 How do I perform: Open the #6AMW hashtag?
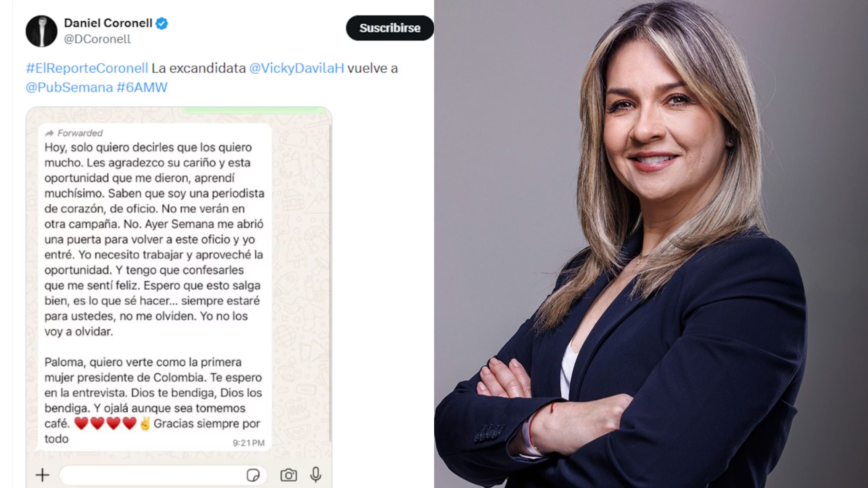pyautogui.click(x=142, y=87)
